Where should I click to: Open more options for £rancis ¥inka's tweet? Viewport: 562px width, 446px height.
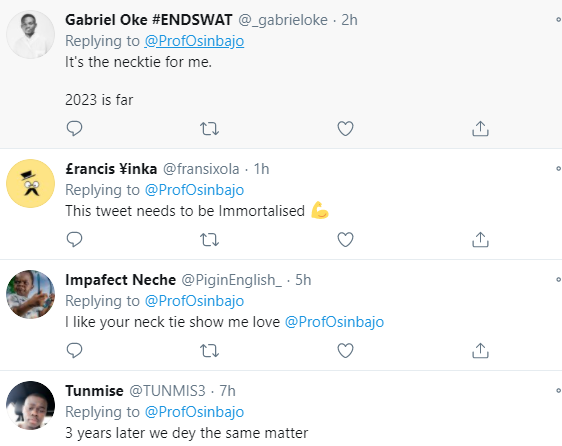point(559,169)
